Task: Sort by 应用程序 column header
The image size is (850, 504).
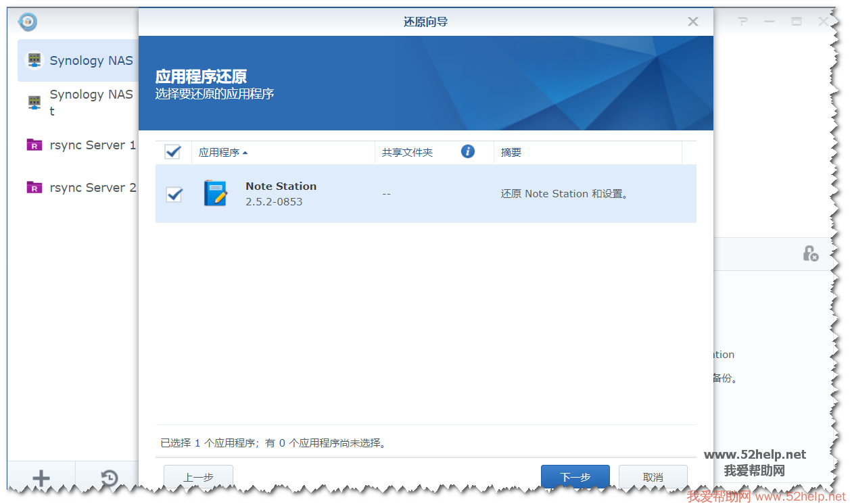Action: [x=219, y=153]
